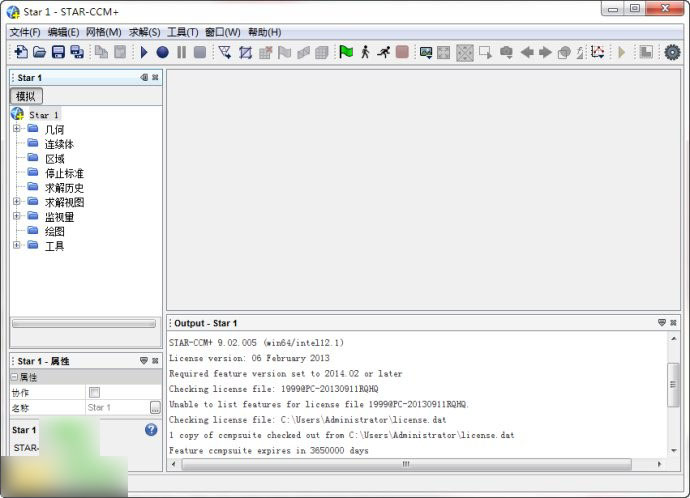690x498 pixels.
Task: Expand the 几何 folder node
Action: pos(17,128)
